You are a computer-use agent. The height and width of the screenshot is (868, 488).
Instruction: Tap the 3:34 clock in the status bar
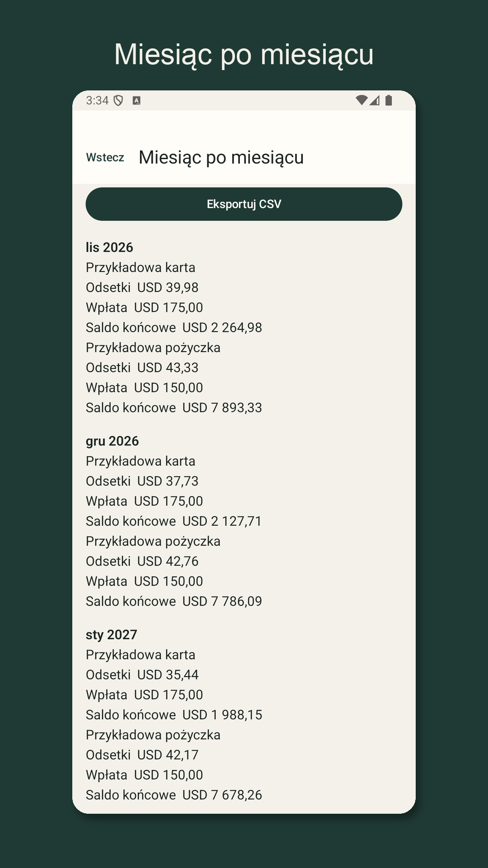point(97,100)
